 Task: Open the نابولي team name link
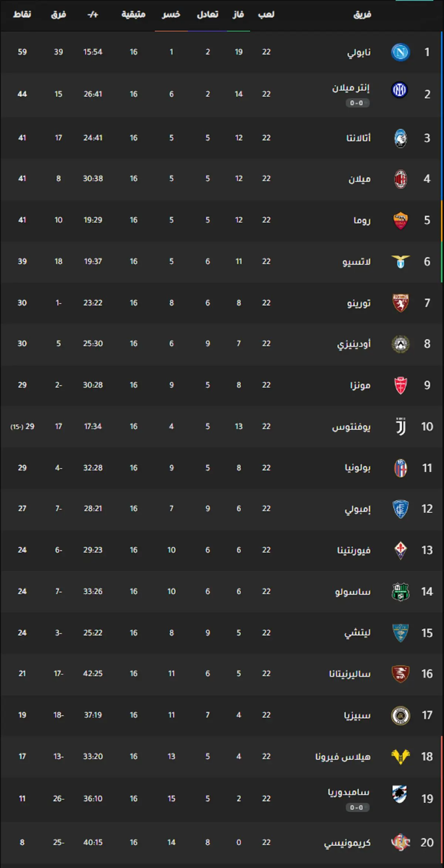pyautogui.click(x=359, y=52)
